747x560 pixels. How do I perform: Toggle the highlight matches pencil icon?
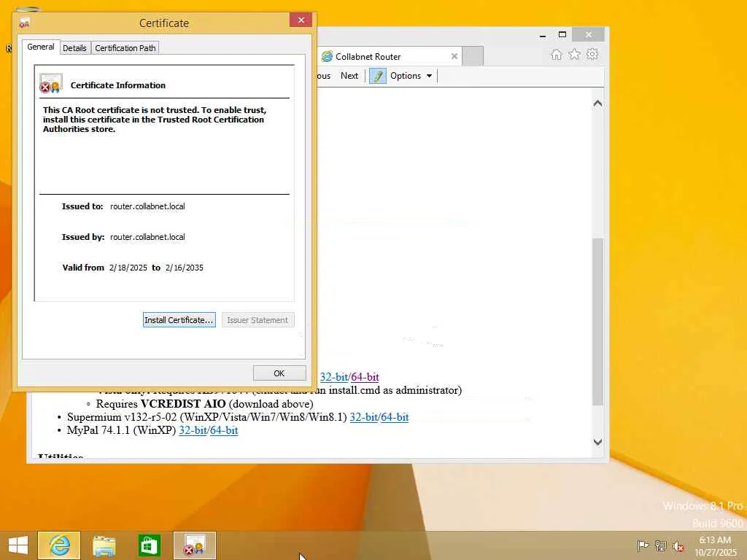pyautogui.click(x=378, y=76)
